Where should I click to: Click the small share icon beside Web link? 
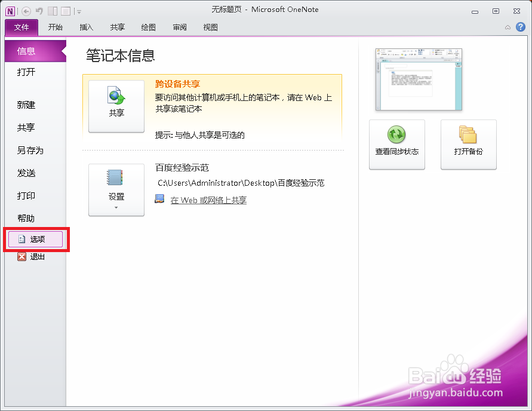coord(159,199)
